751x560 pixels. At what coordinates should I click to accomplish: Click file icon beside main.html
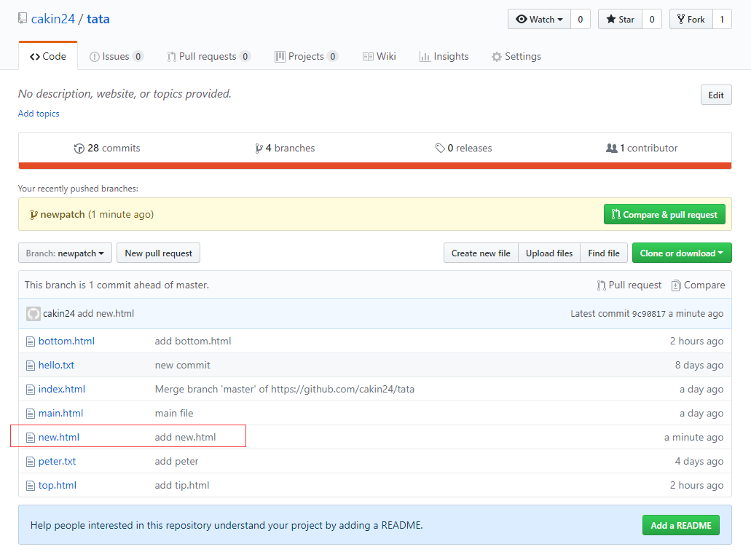pos(30,414)
